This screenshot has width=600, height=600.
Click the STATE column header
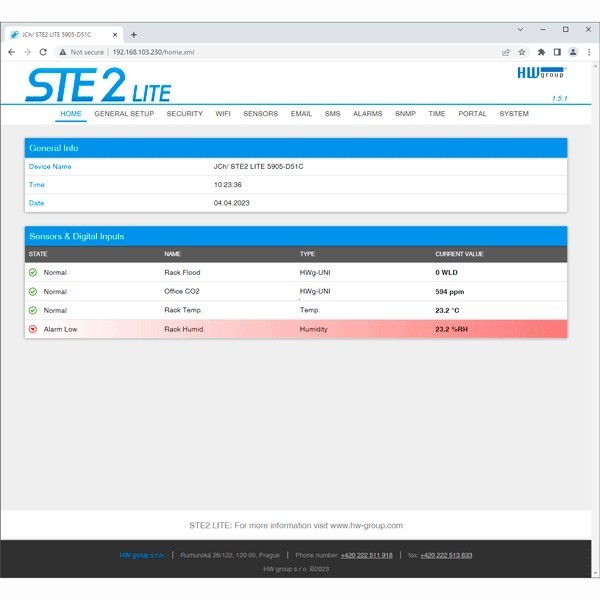tap(38, 254)
